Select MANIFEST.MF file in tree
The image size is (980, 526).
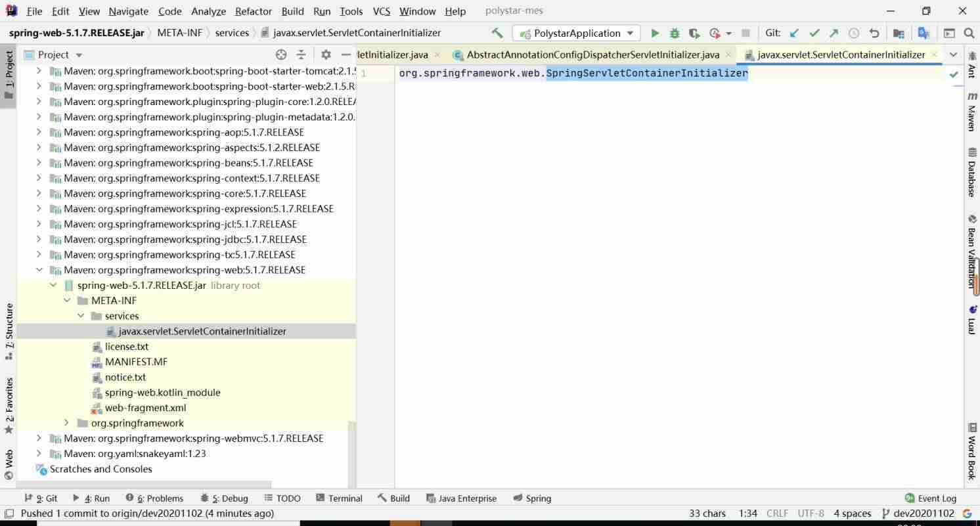[136, 362]
